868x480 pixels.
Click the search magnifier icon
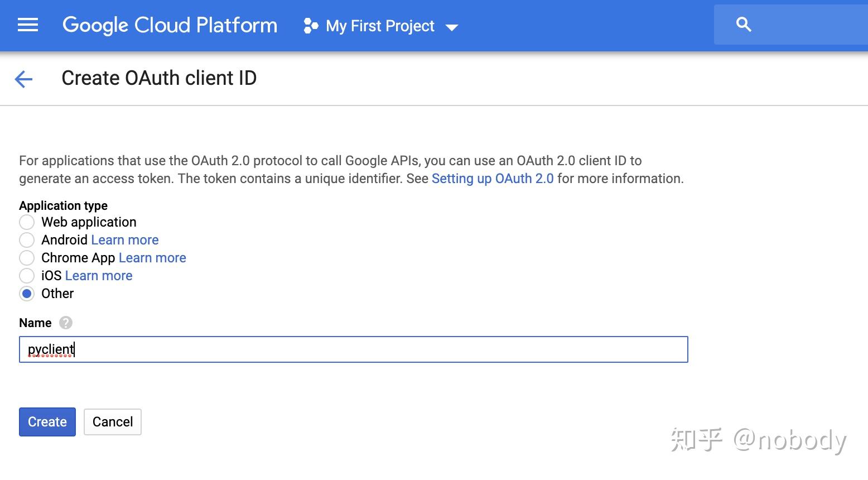pyautogui.click(x=744, y=25)
